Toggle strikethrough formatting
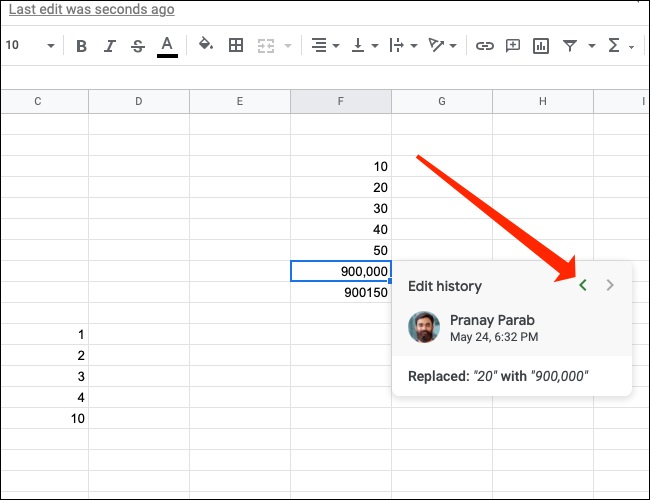This screenshot has height=500, width=650. click(x=138, y=46)
